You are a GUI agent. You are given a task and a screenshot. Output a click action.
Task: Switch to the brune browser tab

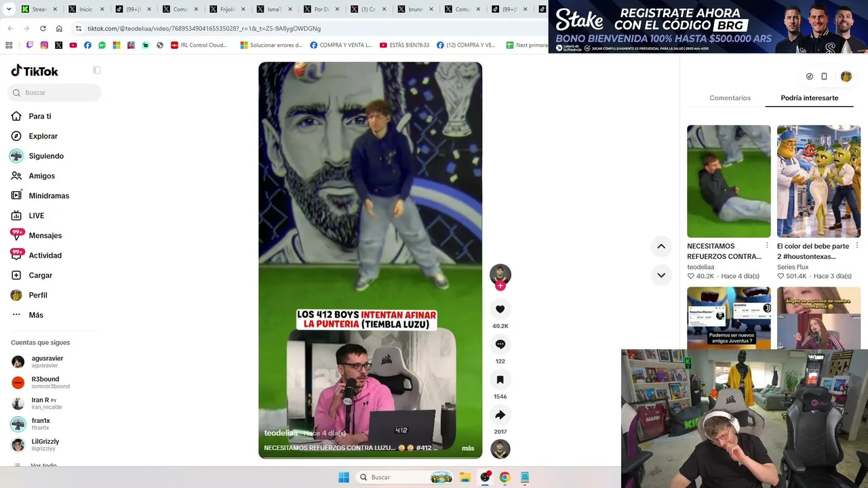tap(416, 9)
